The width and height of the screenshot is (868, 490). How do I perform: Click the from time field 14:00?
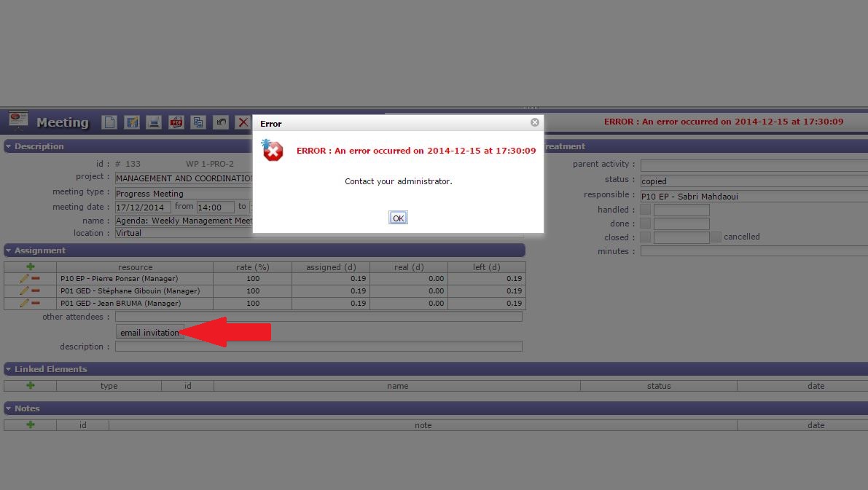click(215, 208)
